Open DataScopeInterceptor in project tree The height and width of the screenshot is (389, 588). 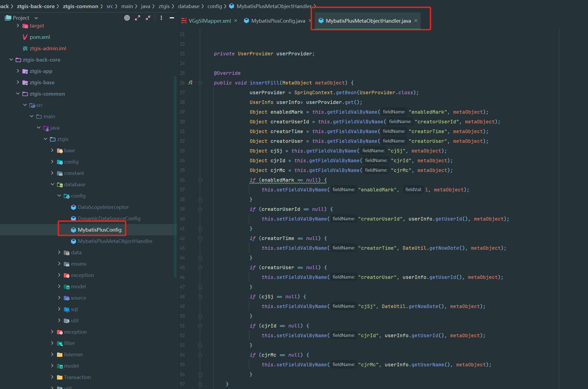click(103, 207)
